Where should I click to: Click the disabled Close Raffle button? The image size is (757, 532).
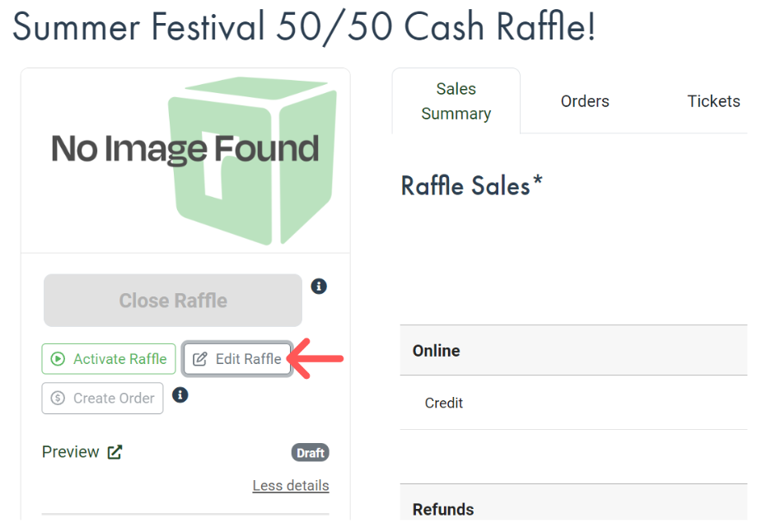pos(172,300)
